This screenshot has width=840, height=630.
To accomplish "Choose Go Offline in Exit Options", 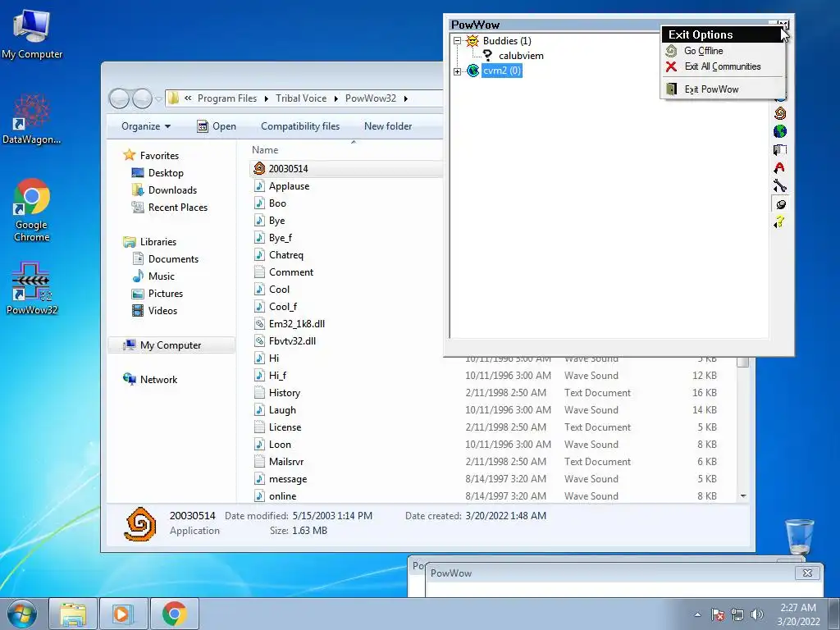I will [x=703, y=51].
